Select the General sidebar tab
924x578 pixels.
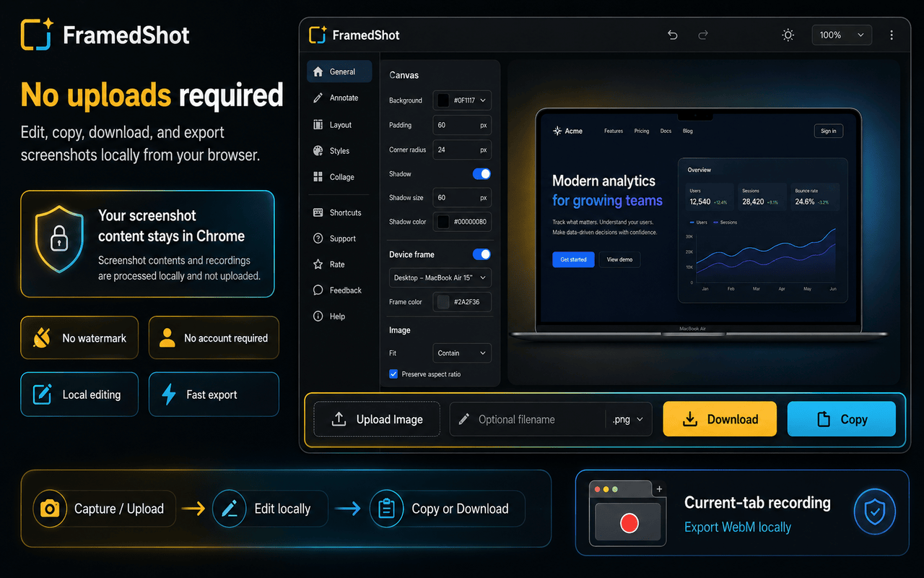339,72
